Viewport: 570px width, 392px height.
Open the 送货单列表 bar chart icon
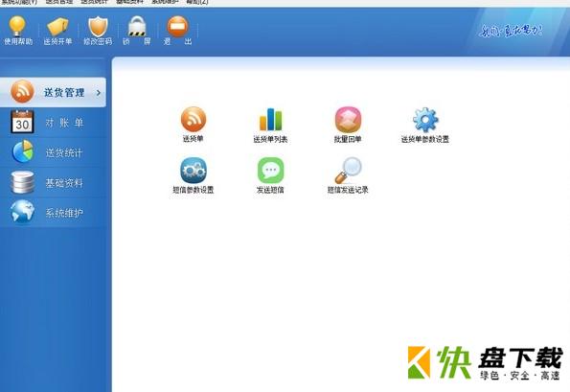pyautogui.click(x=270, y=125)
